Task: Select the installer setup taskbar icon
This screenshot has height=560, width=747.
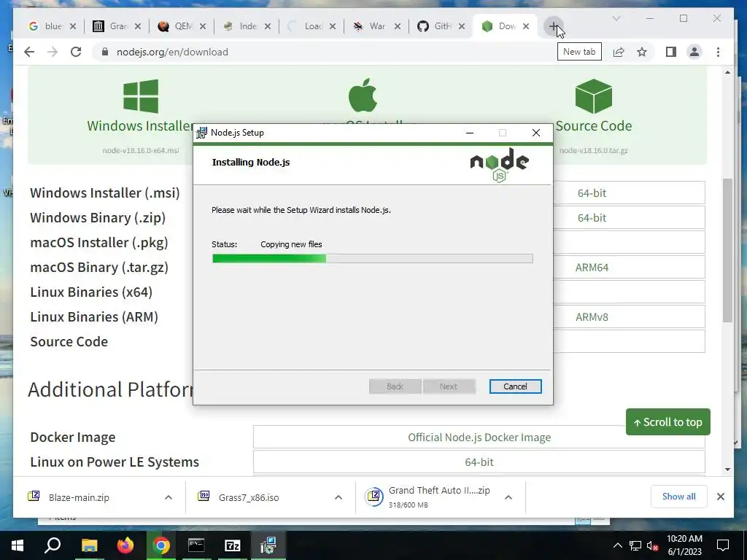Action: click(268, 545)
